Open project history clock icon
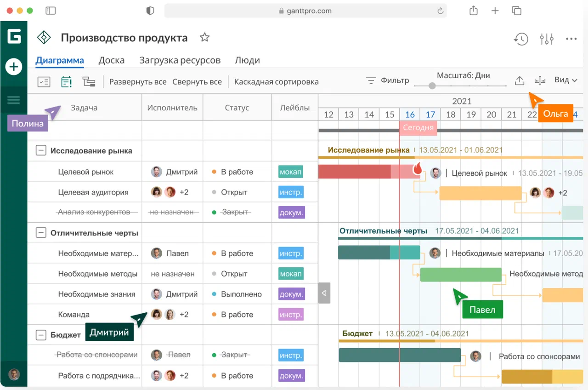The width and height of the screenshot is (588, 390). (x=520, y=39)
